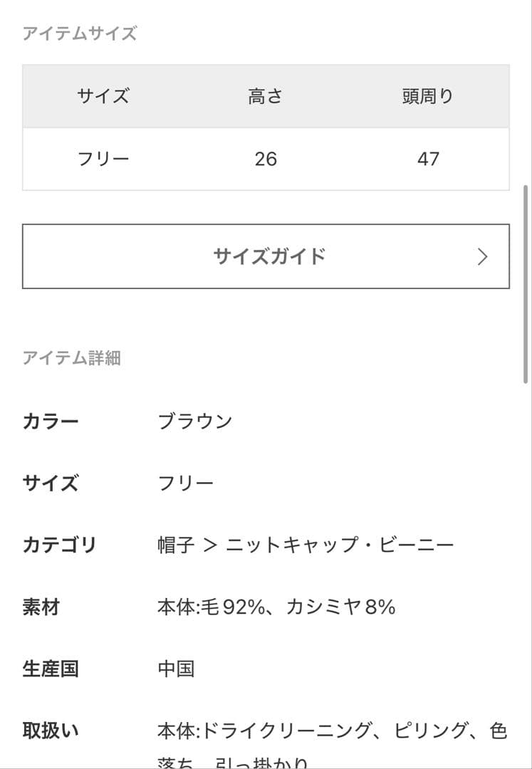Viewport: 532px width, 769px height.
Task: Click the head circumference value 47
Action: click(x=427, y=159)
